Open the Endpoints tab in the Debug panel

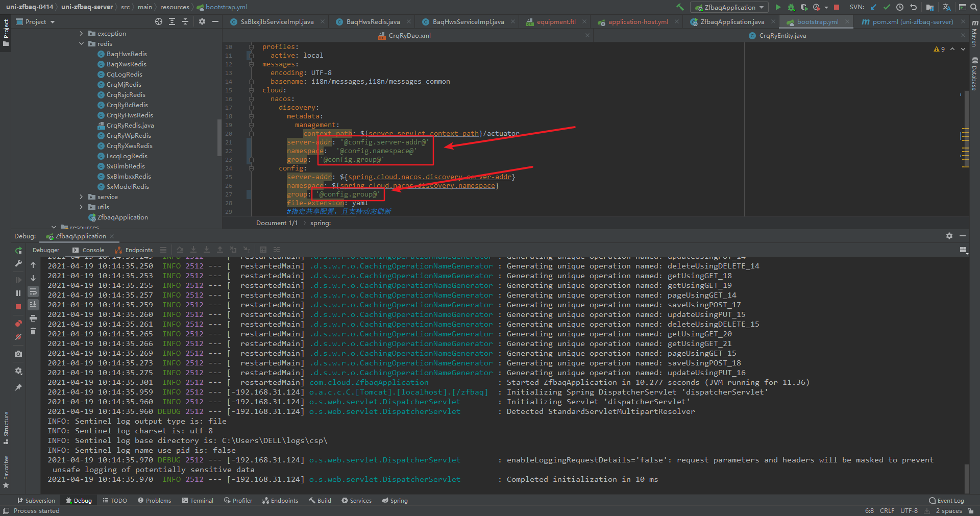[x=134, y=250]
